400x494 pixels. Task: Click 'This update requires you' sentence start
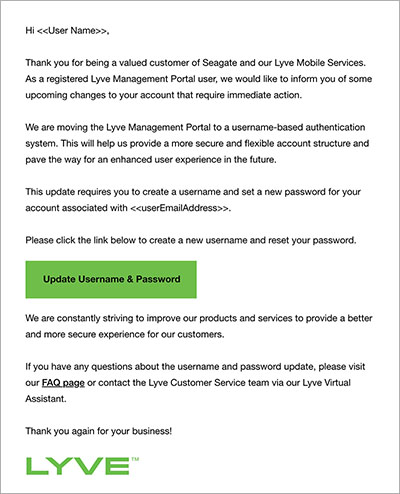(x=77, y=192)
